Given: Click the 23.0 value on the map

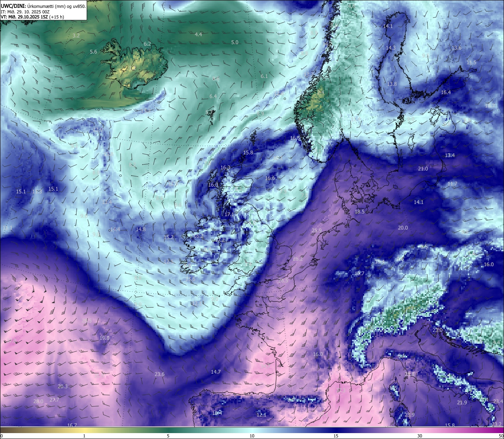Looking at the screenshot, I should (437, 330).
